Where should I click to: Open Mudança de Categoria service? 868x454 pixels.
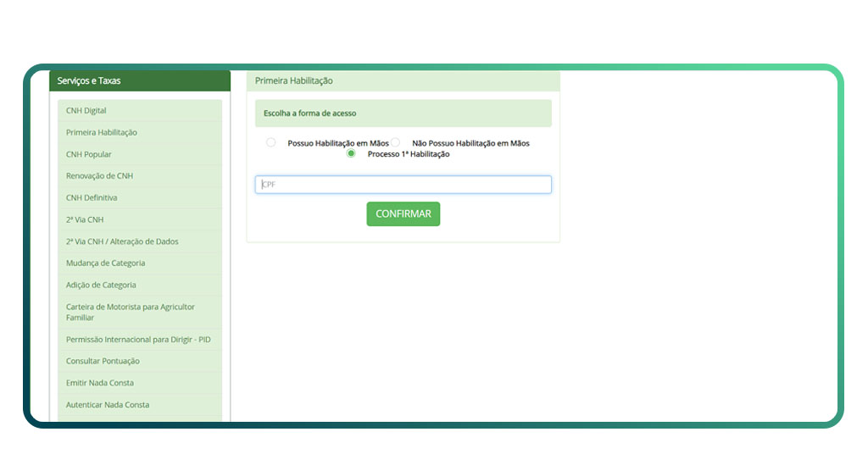tap(105, 263)
